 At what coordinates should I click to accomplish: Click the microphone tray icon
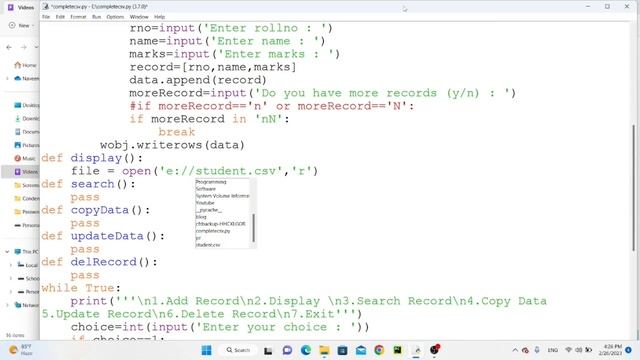[537, 350]
